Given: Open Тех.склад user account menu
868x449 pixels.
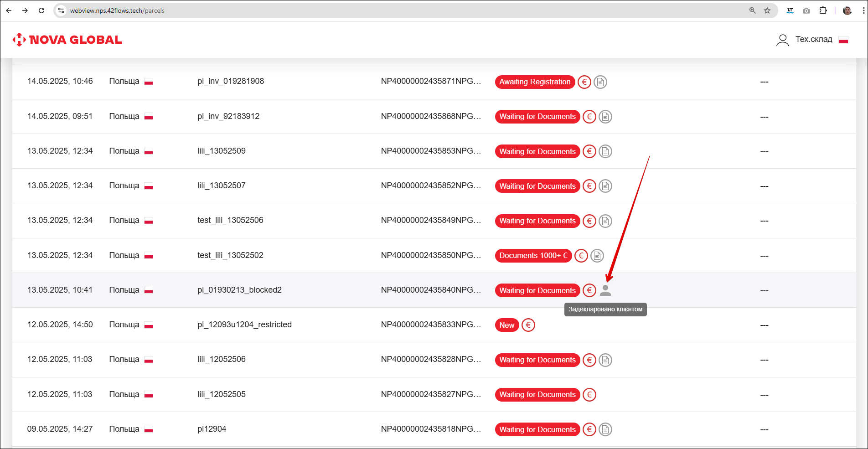Looking at the screenshot, I should (x=813, y=40).
